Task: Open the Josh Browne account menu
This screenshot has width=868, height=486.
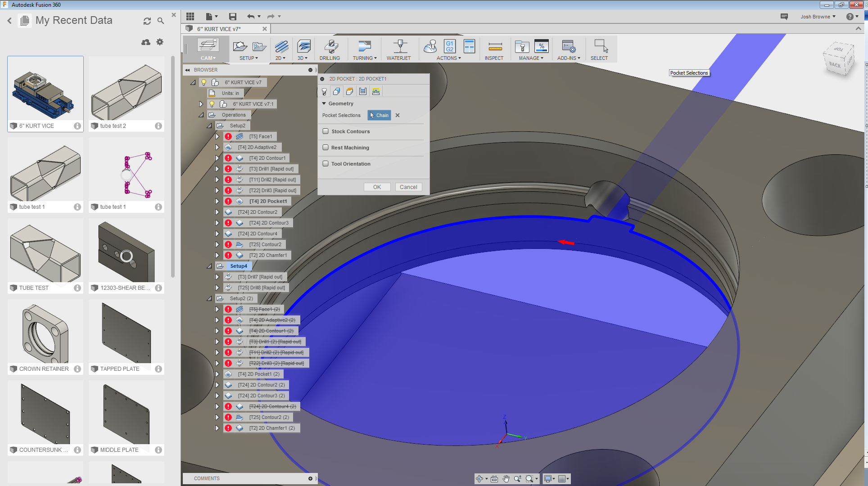Action: point(818,17)
